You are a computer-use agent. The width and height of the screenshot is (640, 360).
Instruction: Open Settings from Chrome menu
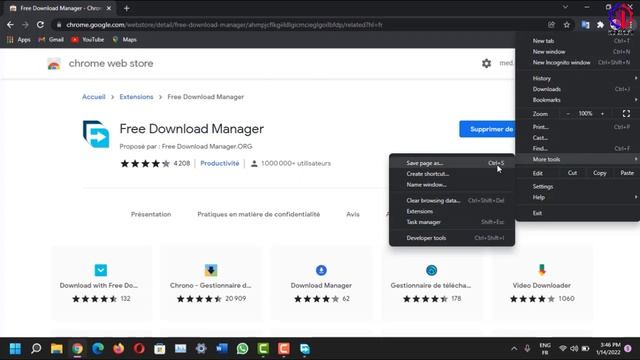[x=577, y=187]
